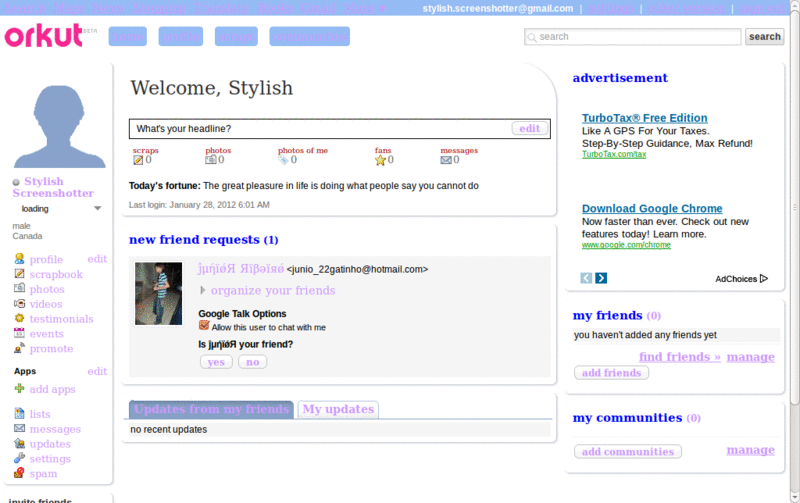Click the www.google.com/chrome ad URL
Viewport: 800px width, 503px height.
coord(626,245)
